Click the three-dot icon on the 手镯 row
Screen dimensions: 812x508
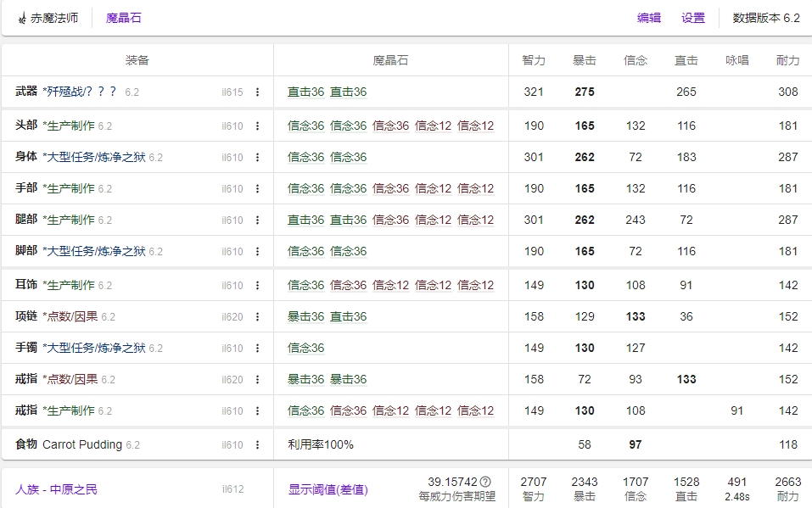coord(258,349)
